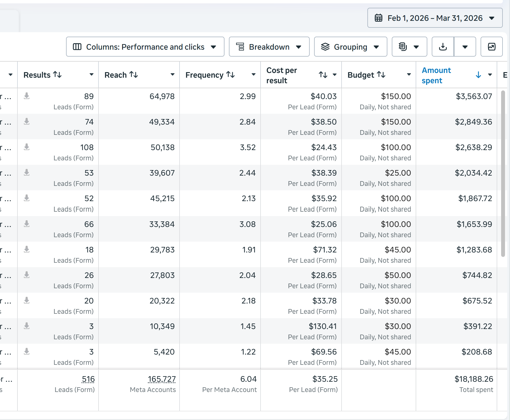Download leads for the 66 results row
This screenshot has width=510, height=420.
point(27,224)
